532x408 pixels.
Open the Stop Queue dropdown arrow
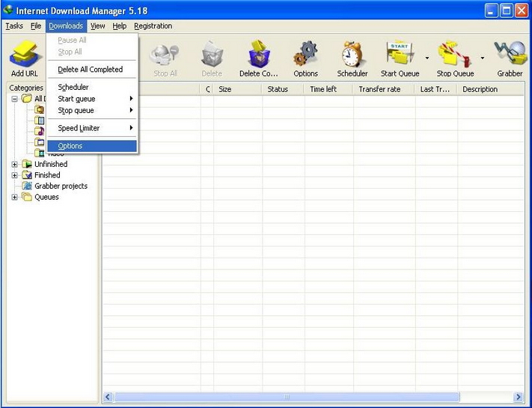tap(482, 58)
